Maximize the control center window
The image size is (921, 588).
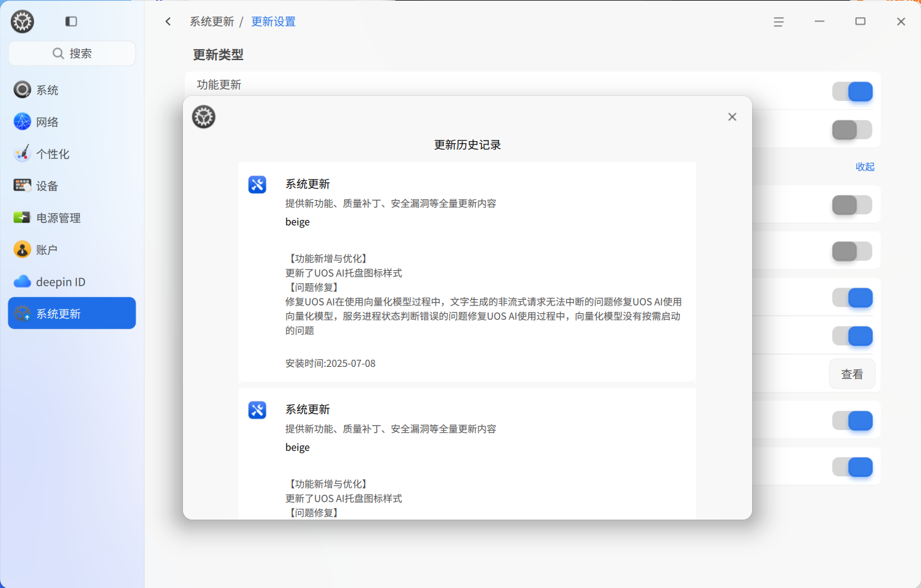[860, 22]
